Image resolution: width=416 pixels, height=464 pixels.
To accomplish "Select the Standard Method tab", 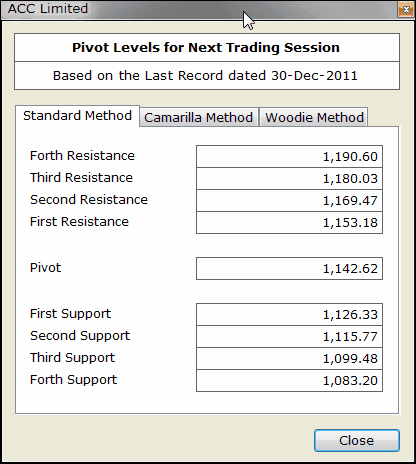I will [77, 116].
